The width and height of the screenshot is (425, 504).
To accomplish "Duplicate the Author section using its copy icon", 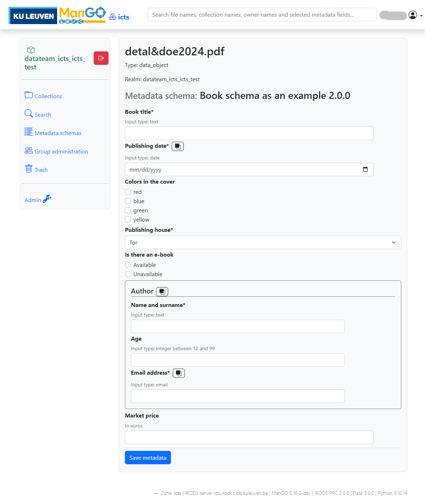I will tap(162, 291).
